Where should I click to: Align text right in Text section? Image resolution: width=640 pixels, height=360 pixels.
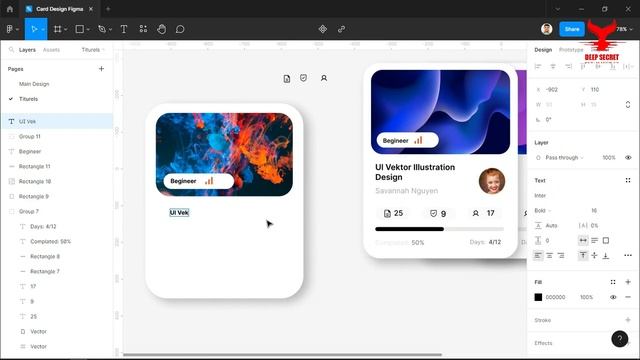click(561, 256)
